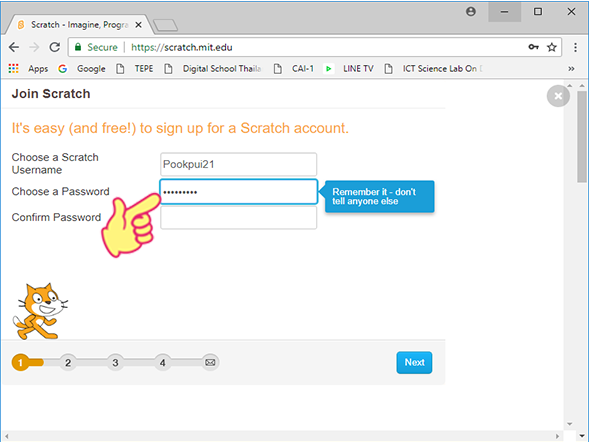Select the Scratch - Imagine, Program tab
The height and width of the screenshot is (442, 589).
[x=77, y=25]
